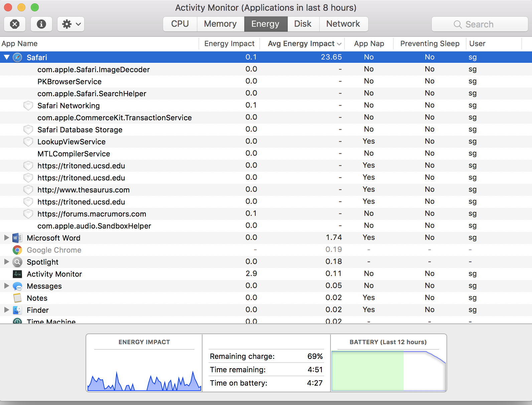Screen dimensions: 532x405
Task: Expand the Microsoft Word disclosure triangle
Action: coord(6,238)
